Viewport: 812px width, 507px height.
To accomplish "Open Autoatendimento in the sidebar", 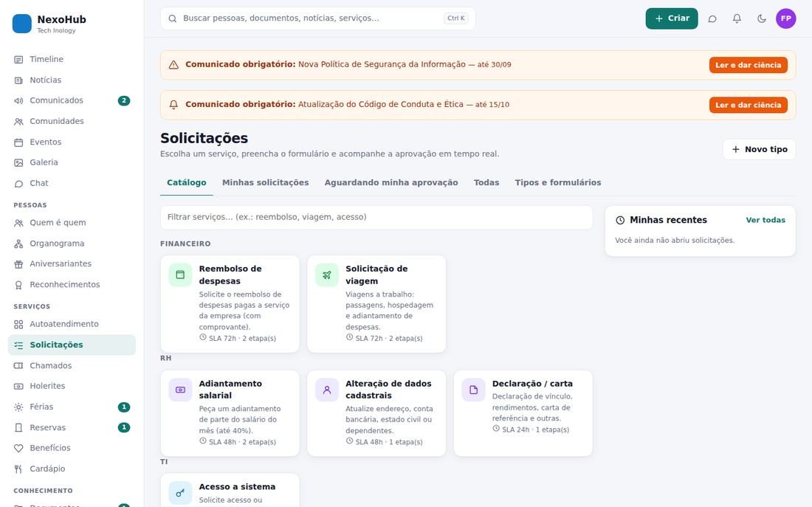I will click(x=72, y=324).
